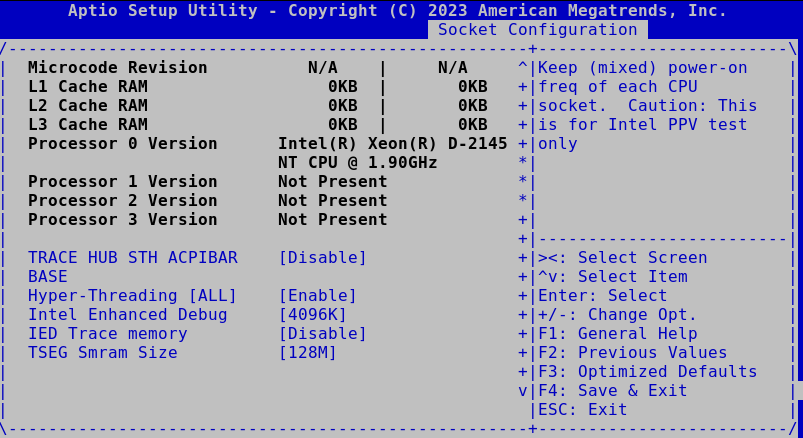Select the Microcode Revision row
803x438 pixels.
[x=117, y=68]
